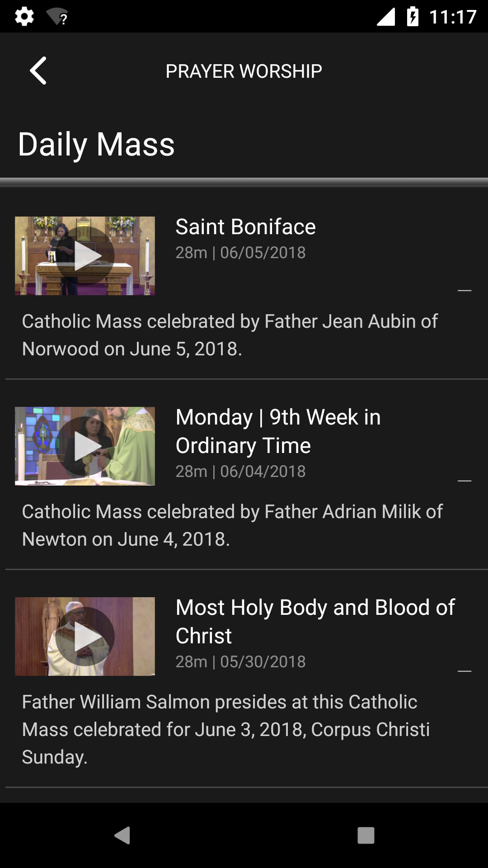Select the Father Jean Aubin description text
This screenshot has width=488, height=868.
[230, 335]
